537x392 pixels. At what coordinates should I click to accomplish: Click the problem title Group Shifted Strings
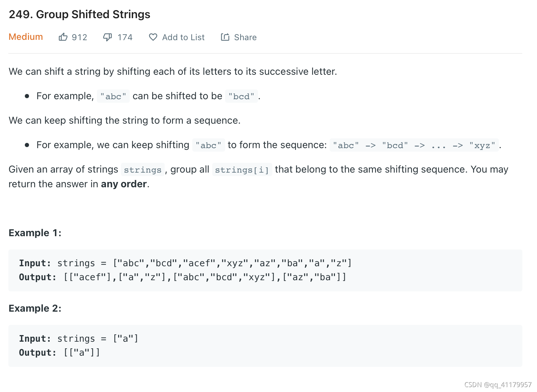79,14
